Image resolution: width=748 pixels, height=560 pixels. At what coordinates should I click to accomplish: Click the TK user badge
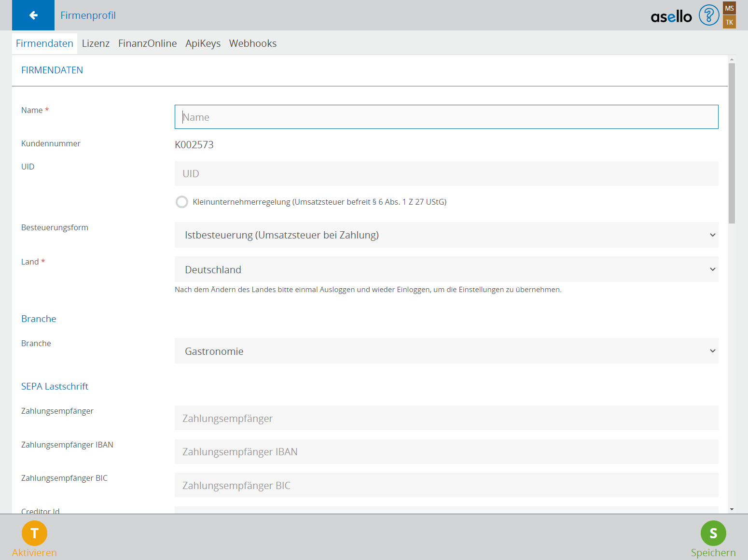[x=729, y=22]
